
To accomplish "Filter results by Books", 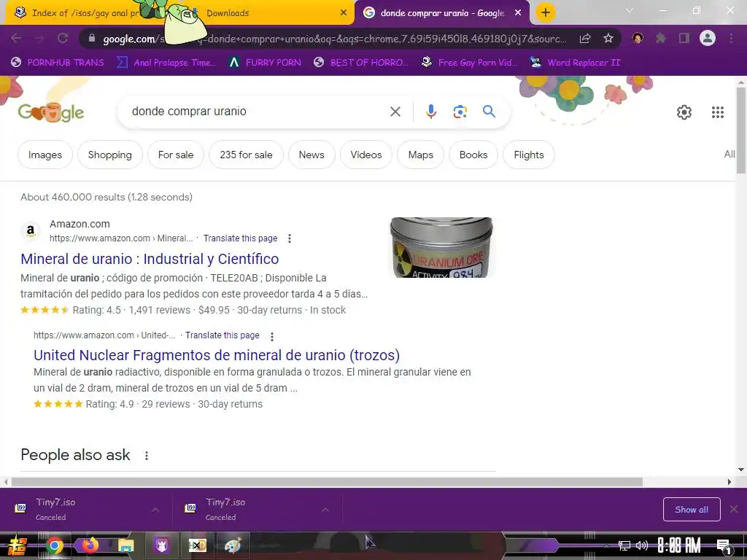I will coord(473,155).
